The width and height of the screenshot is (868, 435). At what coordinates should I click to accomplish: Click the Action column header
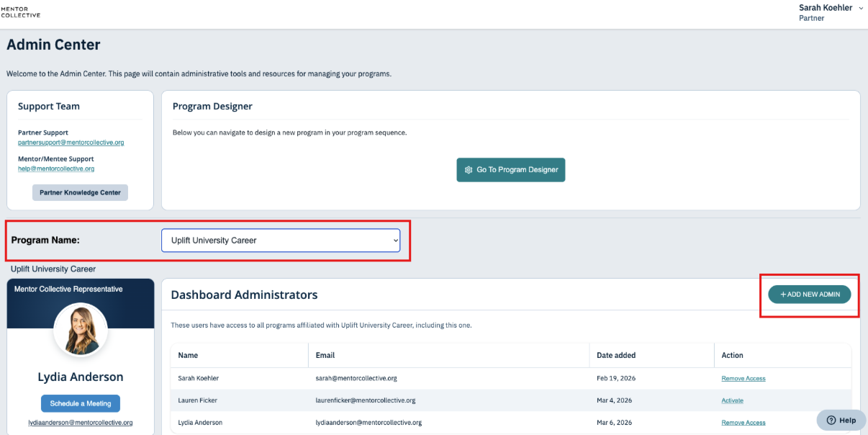[x=732, y=355]
